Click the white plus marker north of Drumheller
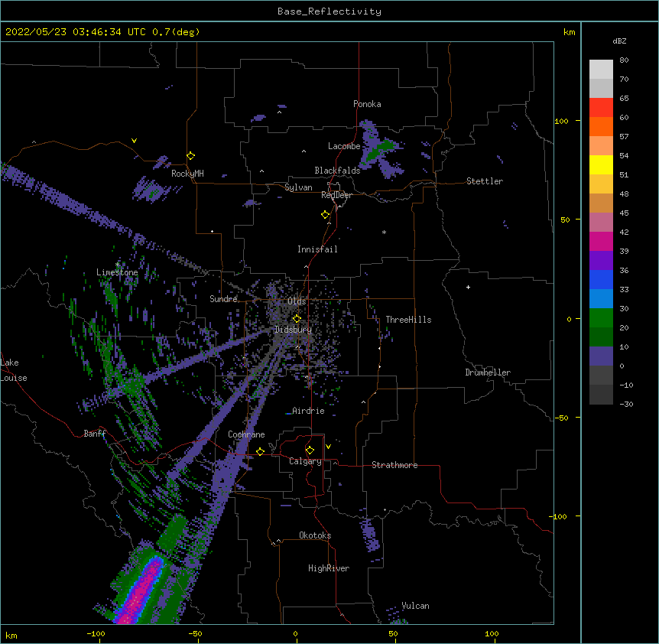The width and height of the screenshot is (659, 644). 468,287
